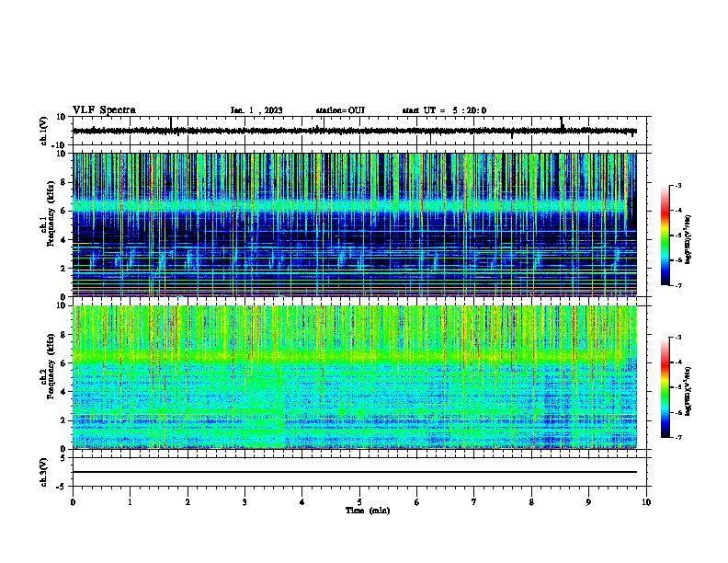The image size is (728, 563).
Task: Click inside the ch.2 spectrogram panel
Action: [x=355, y=377]
